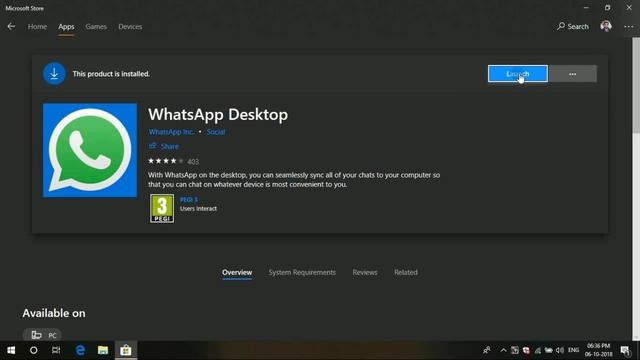Open the PEGI 3 link
The height and width of the screenshot is (360, 640).
click(189, 200)
